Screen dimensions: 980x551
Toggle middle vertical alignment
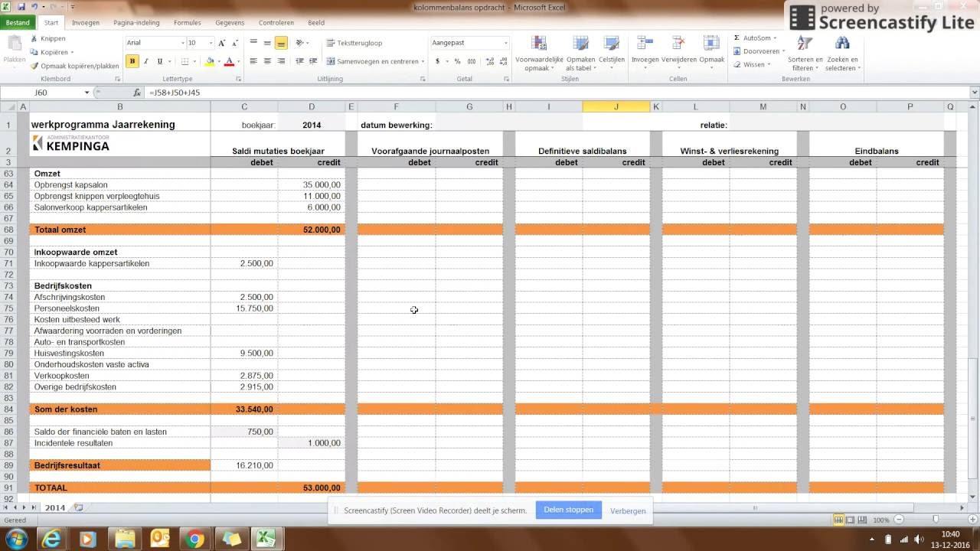pos(267,43)
